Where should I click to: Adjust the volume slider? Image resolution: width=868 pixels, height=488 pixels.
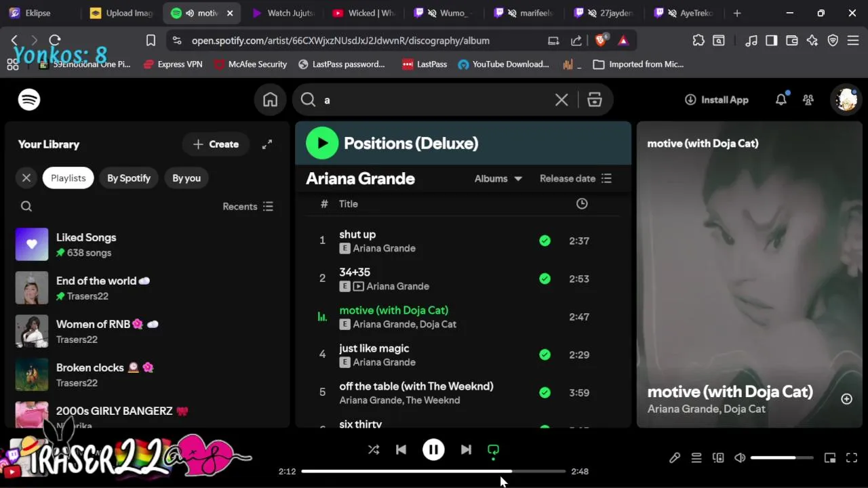tap(782, 458)
